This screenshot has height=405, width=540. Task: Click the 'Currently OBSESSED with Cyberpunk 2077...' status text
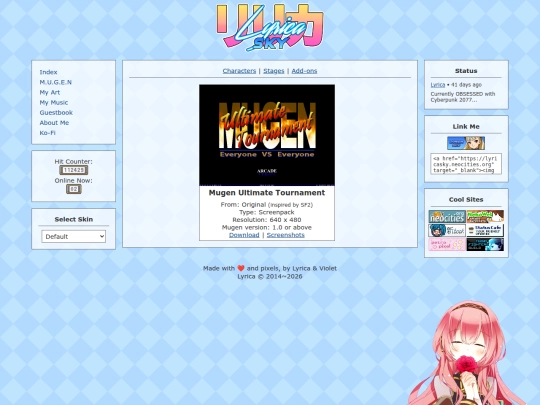coord(463,97)
